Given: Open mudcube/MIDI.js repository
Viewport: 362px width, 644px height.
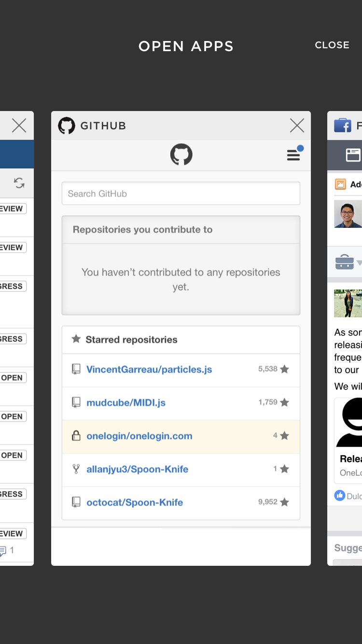Looking at the screenshot, I should click(x=126, y=403).
